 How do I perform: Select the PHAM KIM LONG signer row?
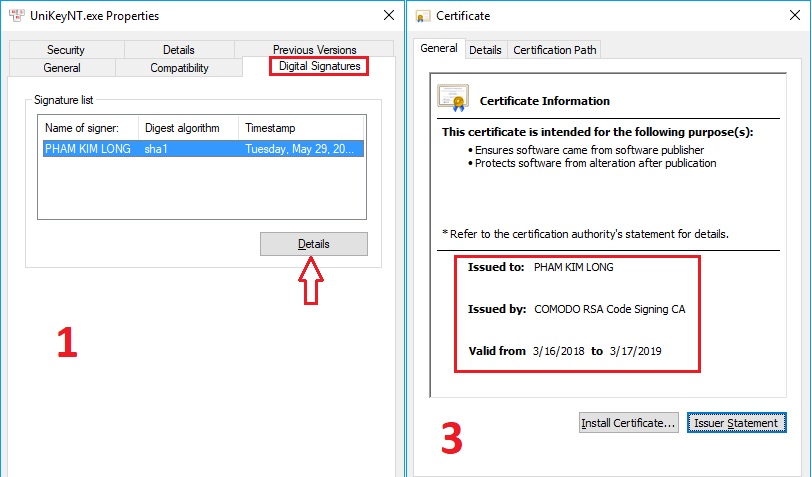203,149
